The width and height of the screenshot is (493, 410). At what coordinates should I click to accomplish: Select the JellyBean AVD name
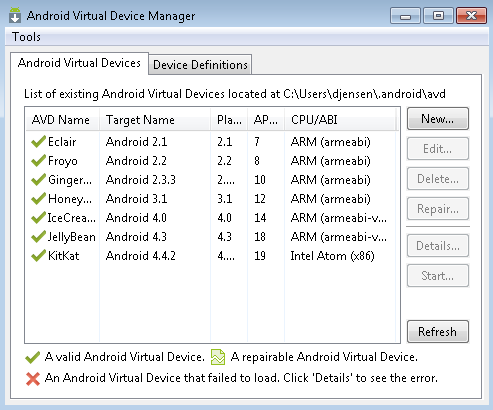point(72,237)
